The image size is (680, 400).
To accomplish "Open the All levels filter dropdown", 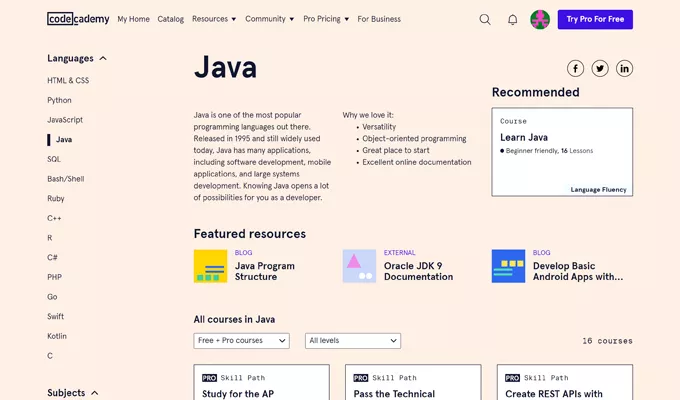I will pyautogui.click(x=353, y=341).
